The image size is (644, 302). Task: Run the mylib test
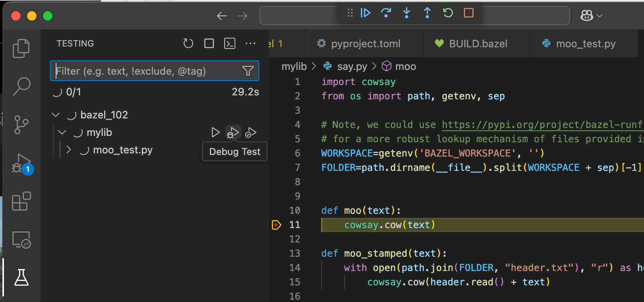click(215, 132)
